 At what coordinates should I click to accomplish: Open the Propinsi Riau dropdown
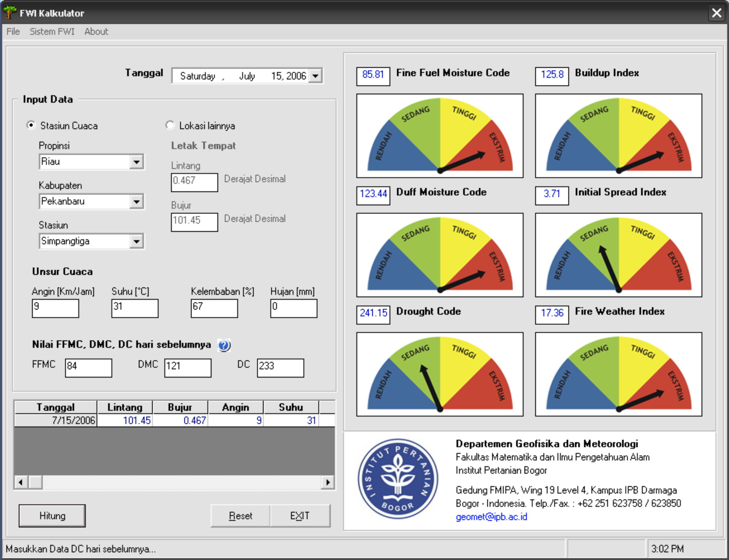(x=136, y=162)
